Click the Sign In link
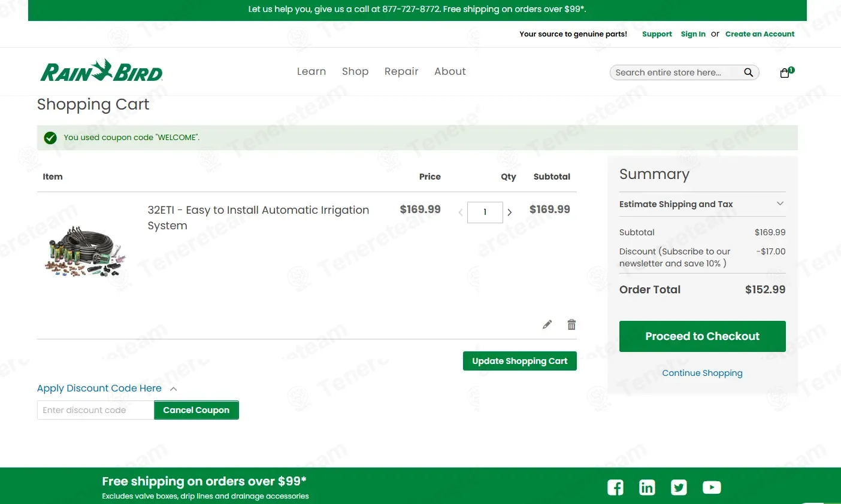Viewport: 841px width, 504px height. click(x=693, y=34)
